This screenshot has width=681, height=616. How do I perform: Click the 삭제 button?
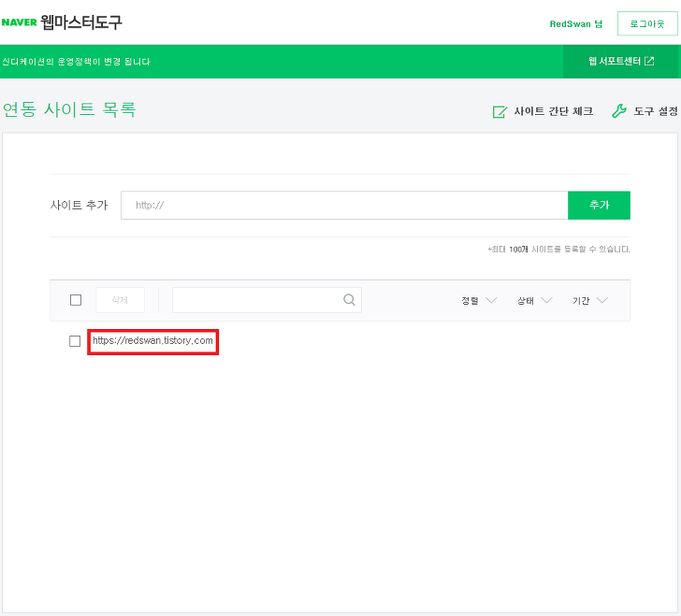pyautogui.click(x=120, y=300)
